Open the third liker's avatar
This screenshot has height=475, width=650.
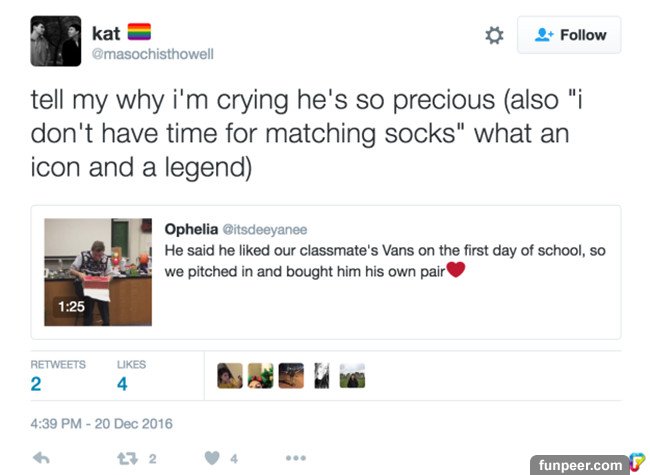pos(291,375)
